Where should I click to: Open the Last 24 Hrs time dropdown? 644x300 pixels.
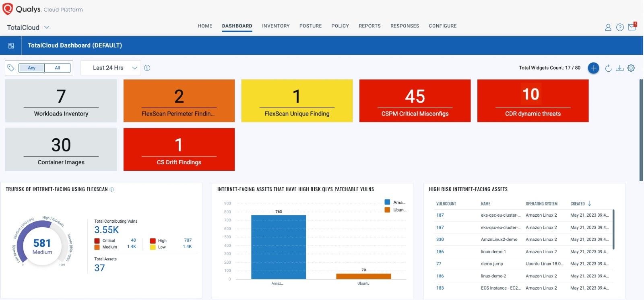click(111, 68)
